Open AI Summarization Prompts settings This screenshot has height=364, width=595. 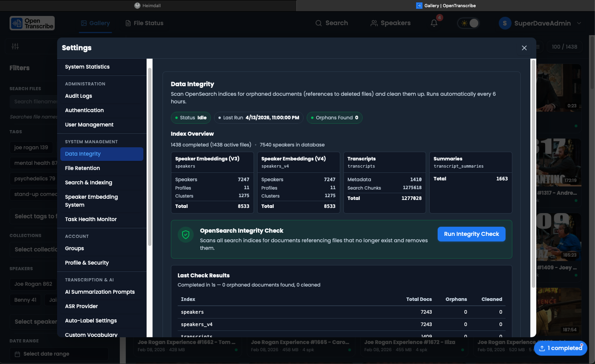point(102,292)
